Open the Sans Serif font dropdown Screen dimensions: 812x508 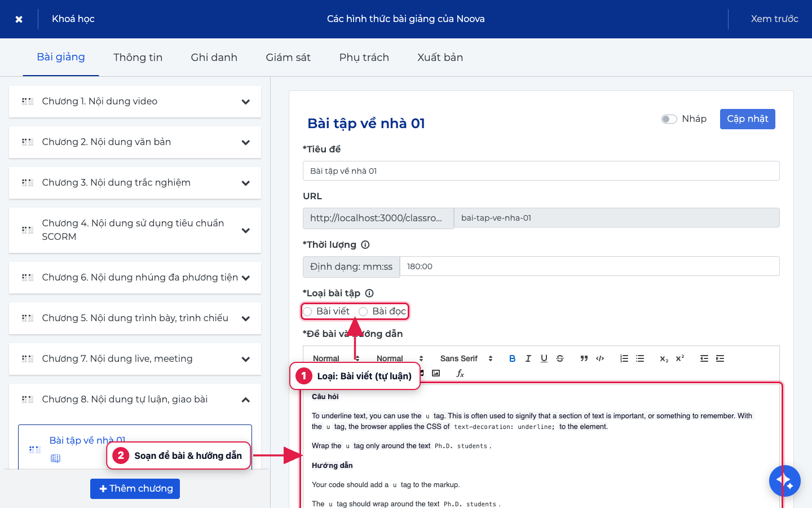click(466, 358)
